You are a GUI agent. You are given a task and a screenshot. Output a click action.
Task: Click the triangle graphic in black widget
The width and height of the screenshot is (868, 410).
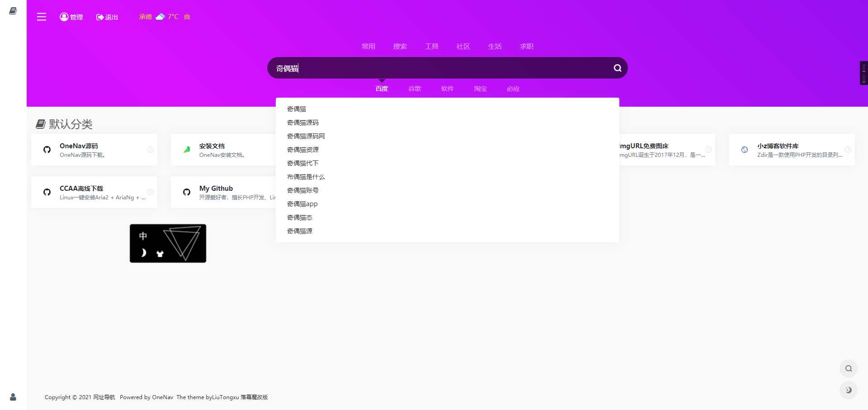click(x=182, y=243)
